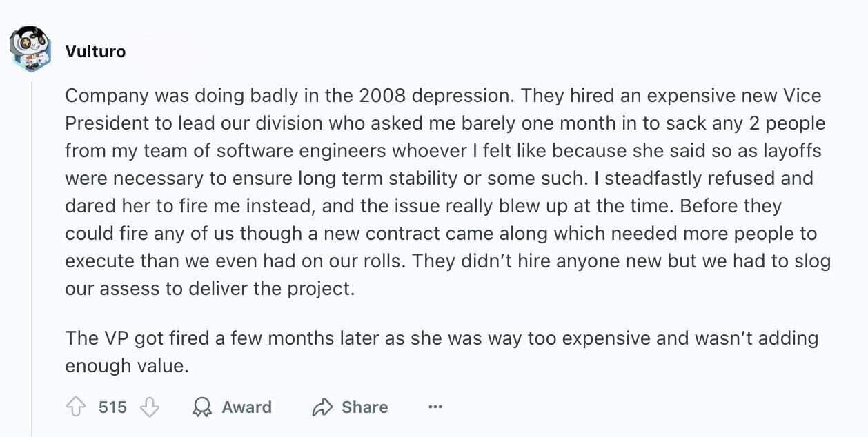Open the Share options panel

point(351,407)
